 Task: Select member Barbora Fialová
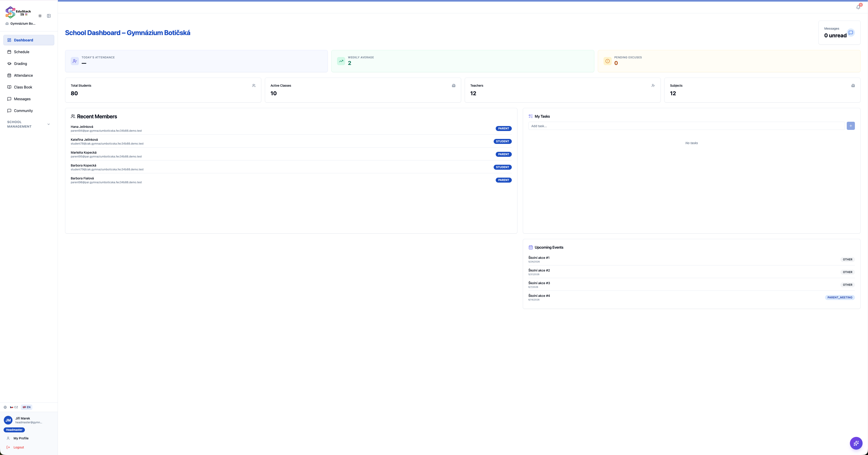291,180
